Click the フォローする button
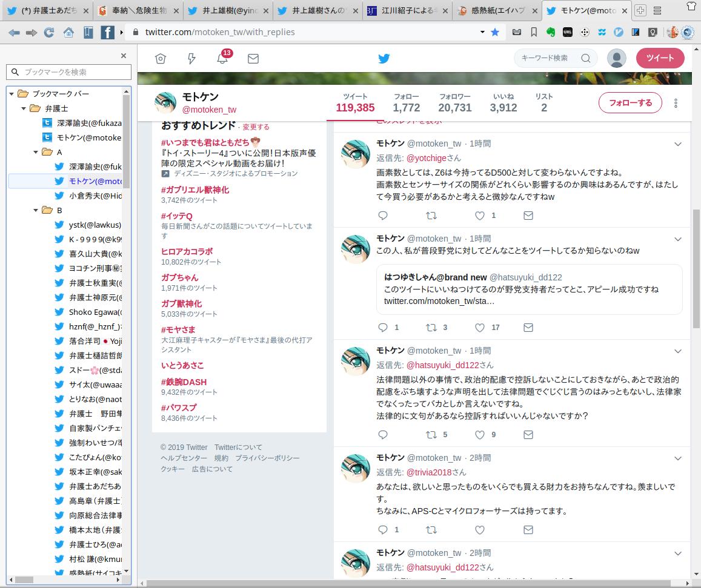 [x=630, y=103]
